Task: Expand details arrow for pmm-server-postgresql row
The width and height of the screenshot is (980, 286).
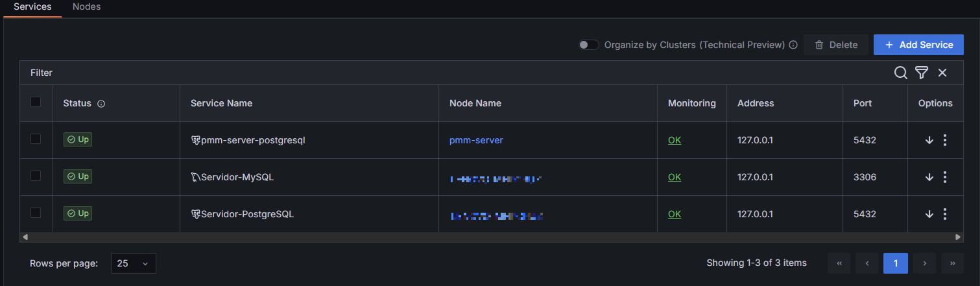Action: click(929, 140)
